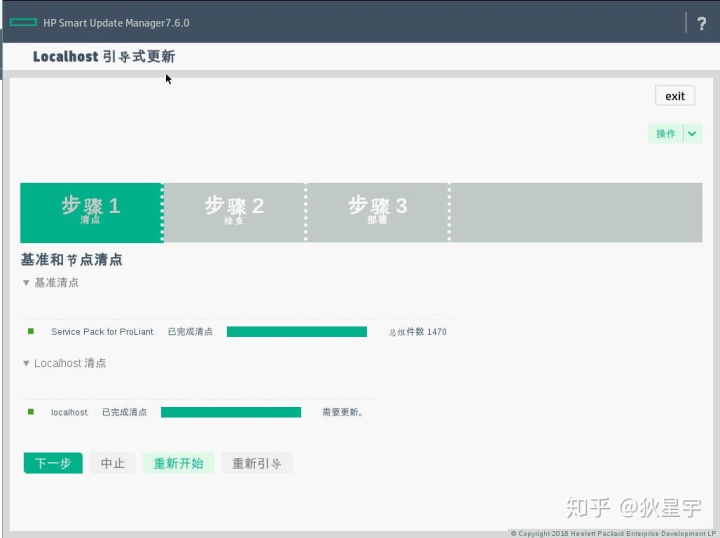Click the 基准和节点清点 heading
Viewport: 720px width, 538px height.
pos(72,259)
